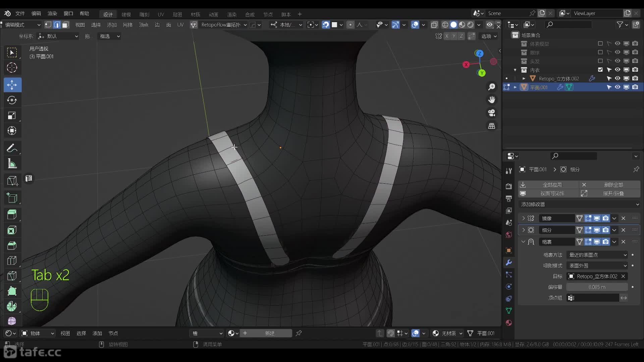Screen dimensions: 644x362
Task: Click the 顶点组 vertex group field
Action: tap(593, 298)
